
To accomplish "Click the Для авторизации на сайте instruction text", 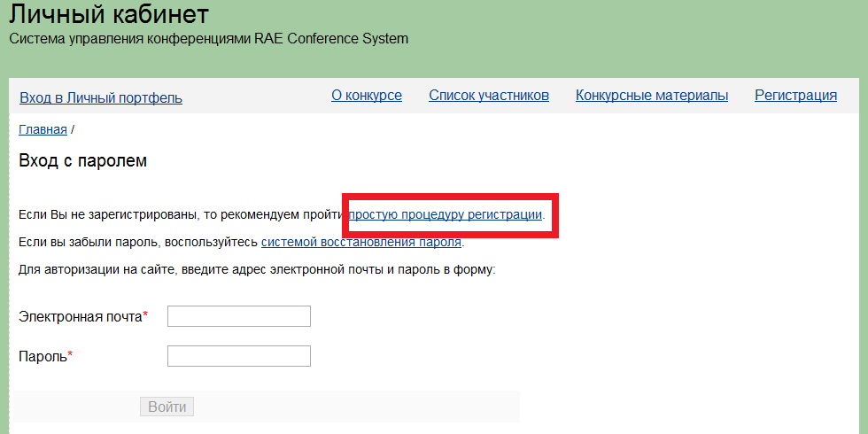I will pos(257,270).
